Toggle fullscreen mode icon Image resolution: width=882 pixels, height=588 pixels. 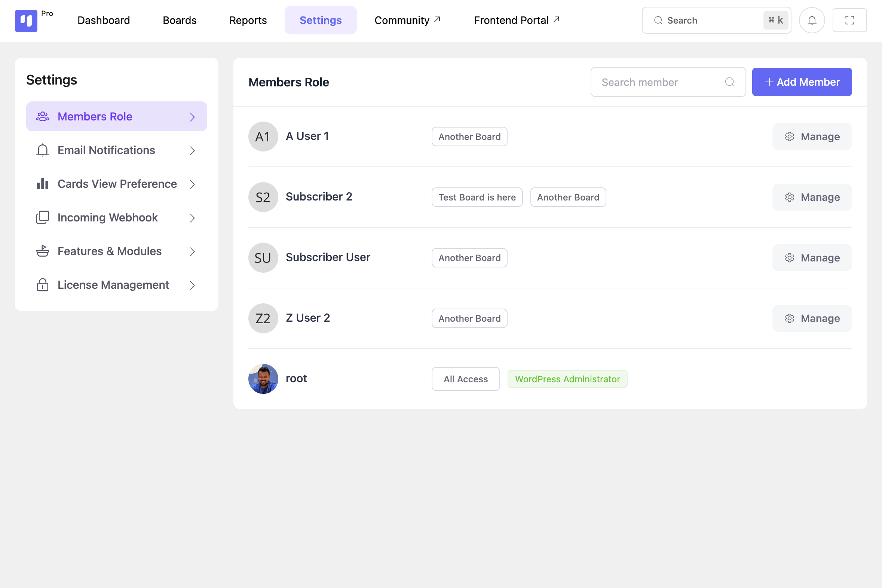849,20
